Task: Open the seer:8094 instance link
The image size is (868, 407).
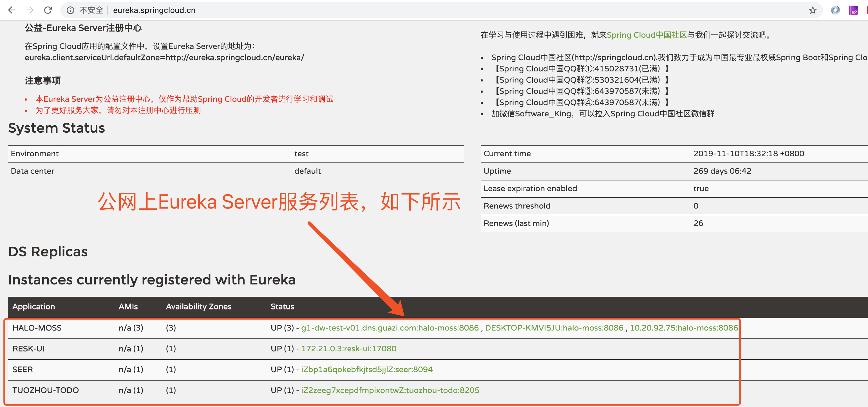Action: pos(367,370)
